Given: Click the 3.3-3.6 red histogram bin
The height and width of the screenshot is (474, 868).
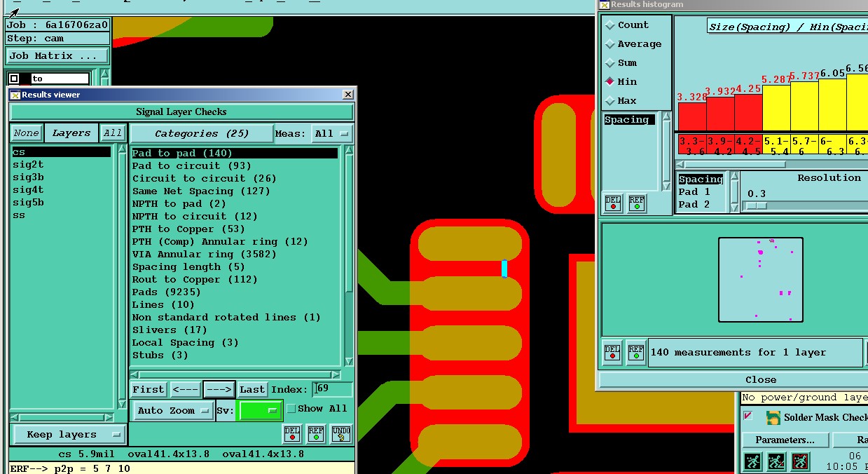Looking at the screenshot, I should tap(692, 144).
